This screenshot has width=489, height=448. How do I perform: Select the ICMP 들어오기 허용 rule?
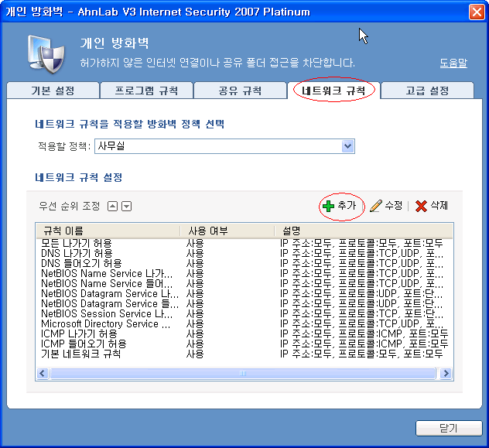coord(84,344)
